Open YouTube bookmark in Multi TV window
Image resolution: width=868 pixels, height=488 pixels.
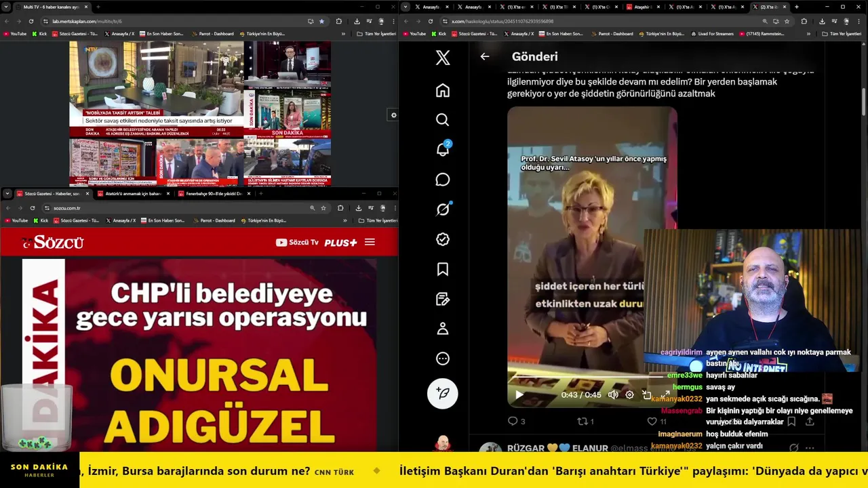15,33
